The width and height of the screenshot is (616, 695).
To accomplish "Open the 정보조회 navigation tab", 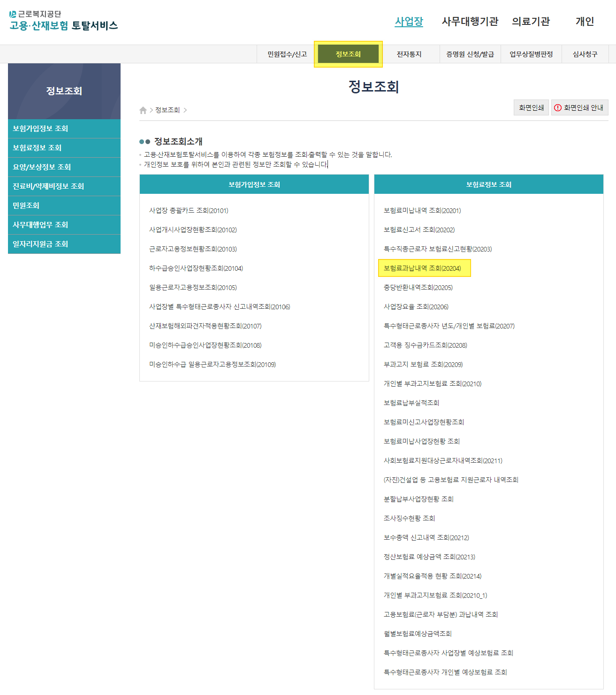I will (348, 54).
